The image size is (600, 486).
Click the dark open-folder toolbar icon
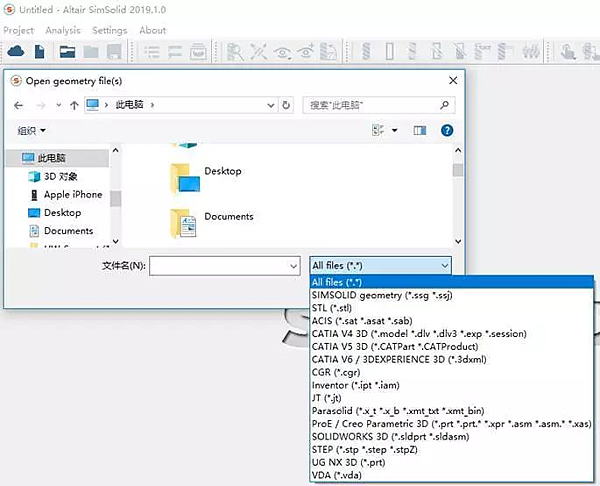pos(67,51)
